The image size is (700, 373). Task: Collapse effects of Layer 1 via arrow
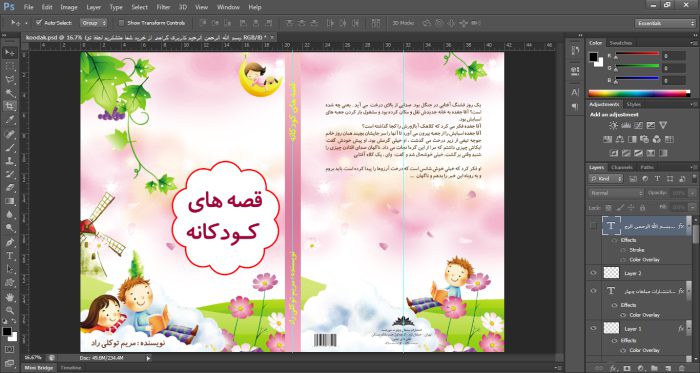coord(689,328)
